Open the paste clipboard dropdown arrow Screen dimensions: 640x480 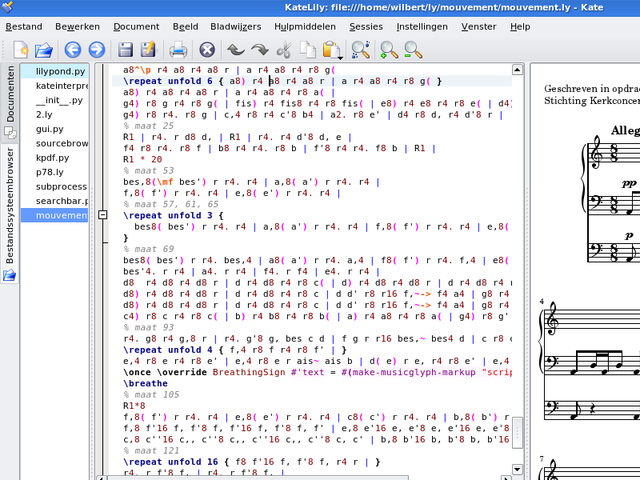pyautogui.click(x=340, y=58)
